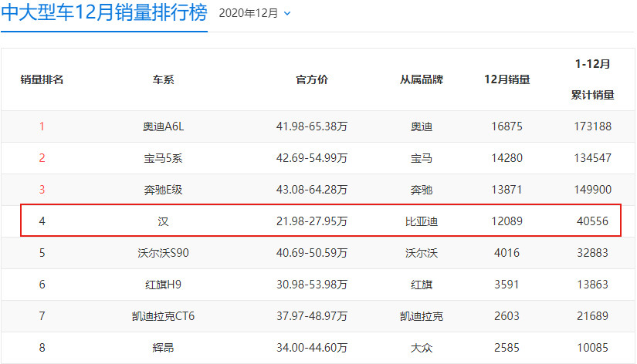
Task: Click the 宝马 brand cell
Action: (422, 158)
